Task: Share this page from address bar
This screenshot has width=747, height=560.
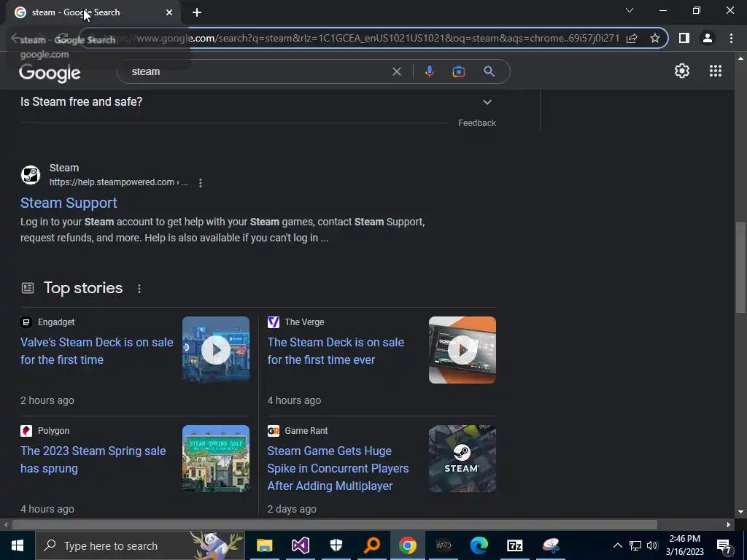Action: point(632,38)
